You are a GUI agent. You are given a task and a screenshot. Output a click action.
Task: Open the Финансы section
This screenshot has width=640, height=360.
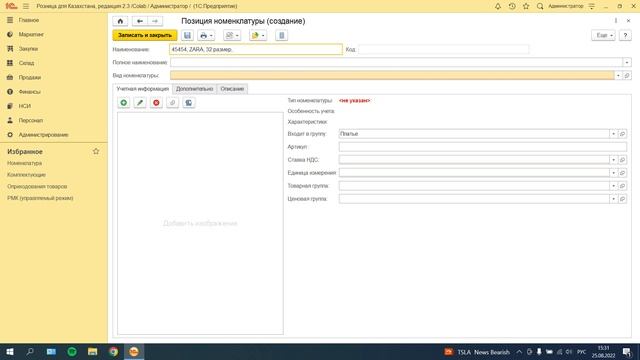[29, 91]
